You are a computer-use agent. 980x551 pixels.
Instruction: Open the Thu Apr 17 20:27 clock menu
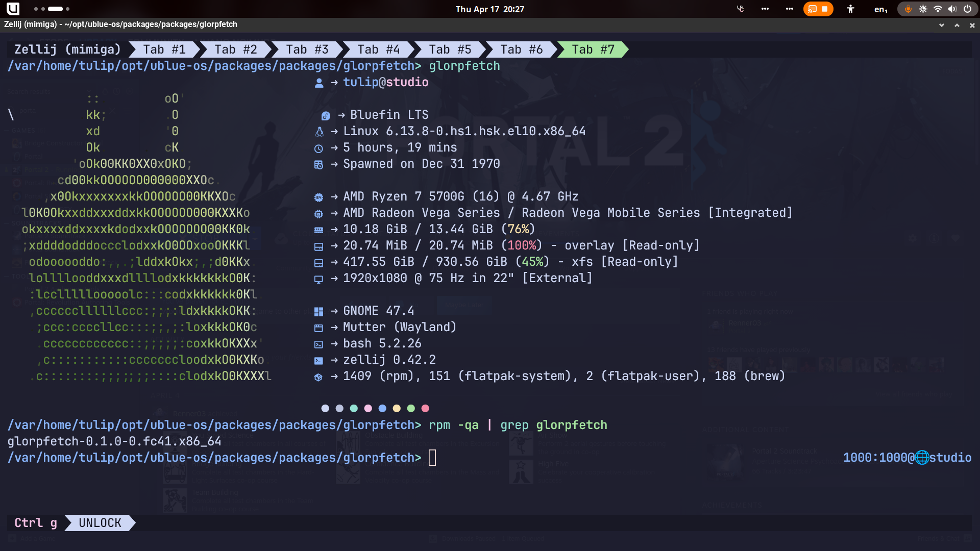click(490, 9)
